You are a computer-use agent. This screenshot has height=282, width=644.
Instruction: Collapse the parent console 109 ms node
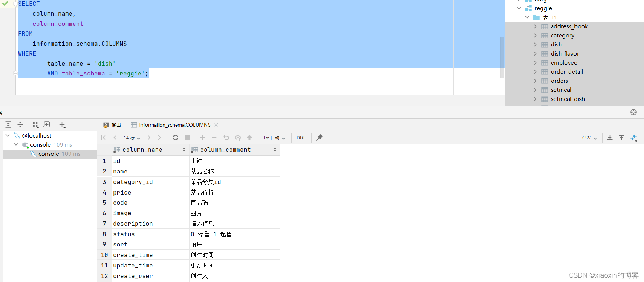click(x=16, y=144)
